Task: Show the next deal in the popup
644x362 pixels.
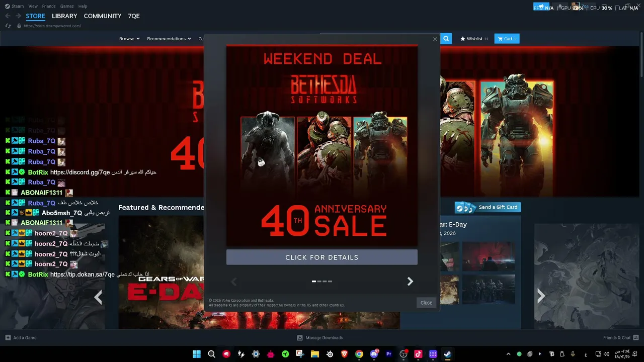Action: click(410, 282)
